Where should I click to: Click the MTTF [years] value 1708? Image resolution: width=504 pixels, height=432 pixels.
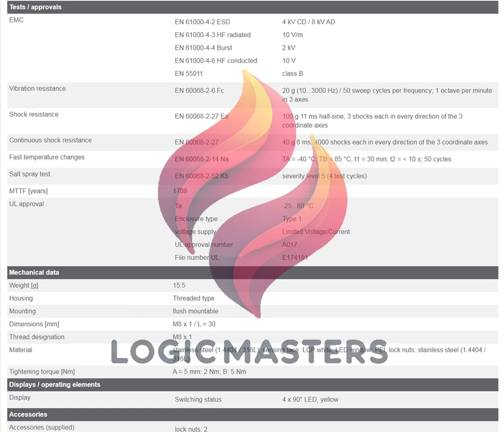coord(180,191)
